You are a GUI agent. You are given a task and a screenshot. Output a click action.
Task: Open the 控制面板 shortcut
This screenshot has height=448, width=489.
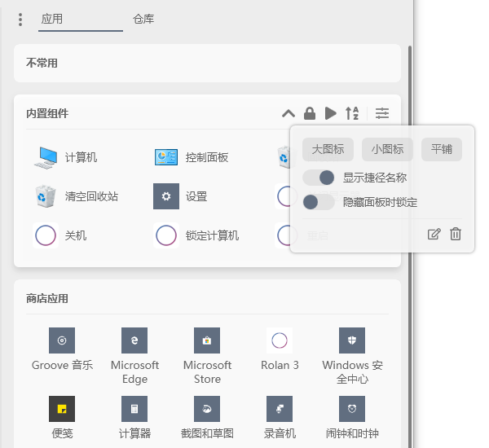166,157
